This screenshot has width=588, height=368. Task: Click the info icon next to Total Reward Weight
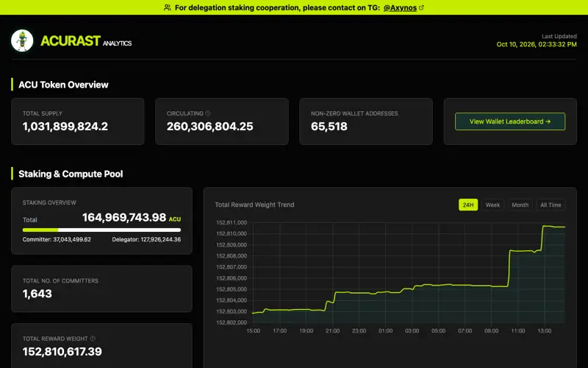point(93,339)
